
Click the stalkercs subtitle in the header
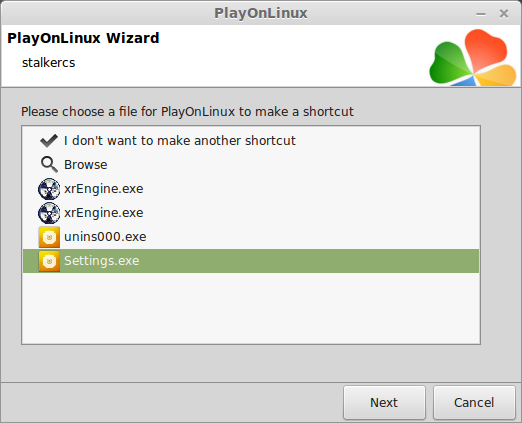pos(49,63)
